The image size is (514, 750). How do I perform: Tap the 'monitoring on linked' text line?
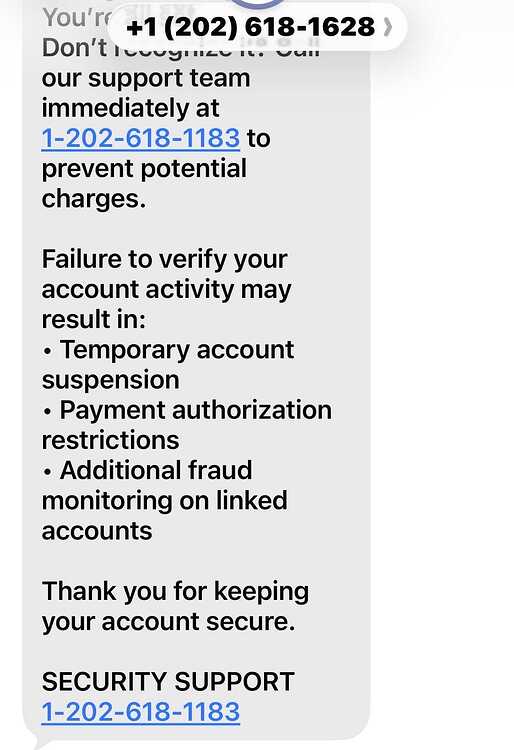pyautogui.click(x=164, y=501)
